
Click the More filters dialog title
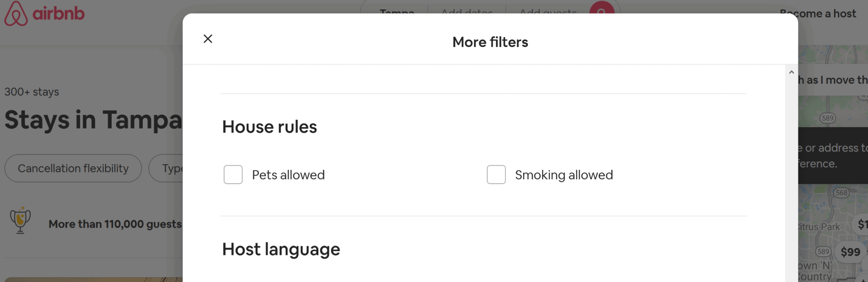pyautogui.click(x=490, y=42)
